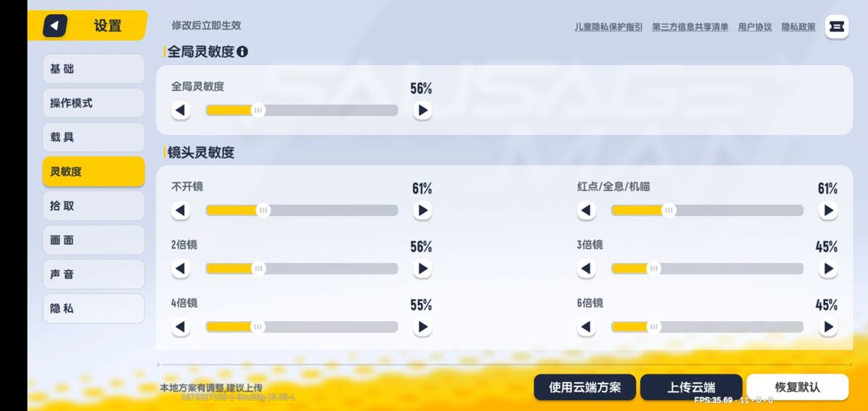The height and width of the screenshot is (411, 868).
Task: Tap the info icon beside 全局灵敏度
Action: pyautogui.click(x=242, y=52)
